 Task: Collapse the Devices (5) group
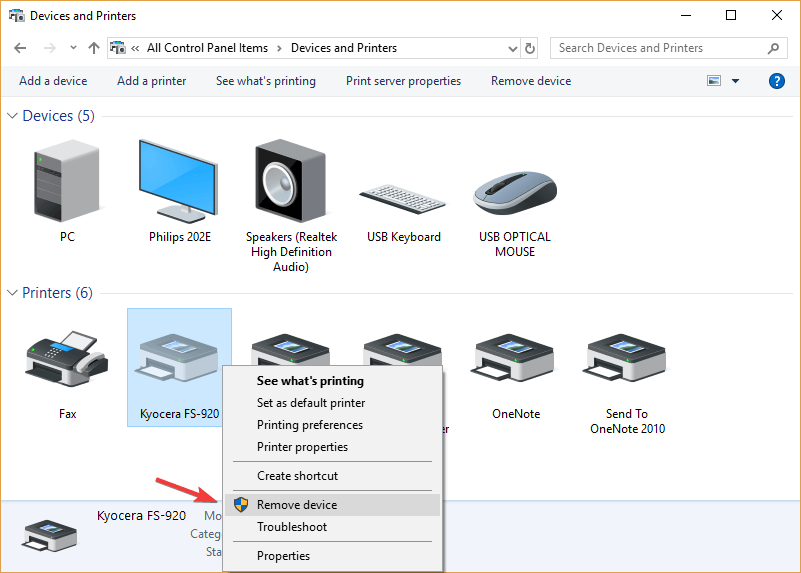(x=13, y=116)
